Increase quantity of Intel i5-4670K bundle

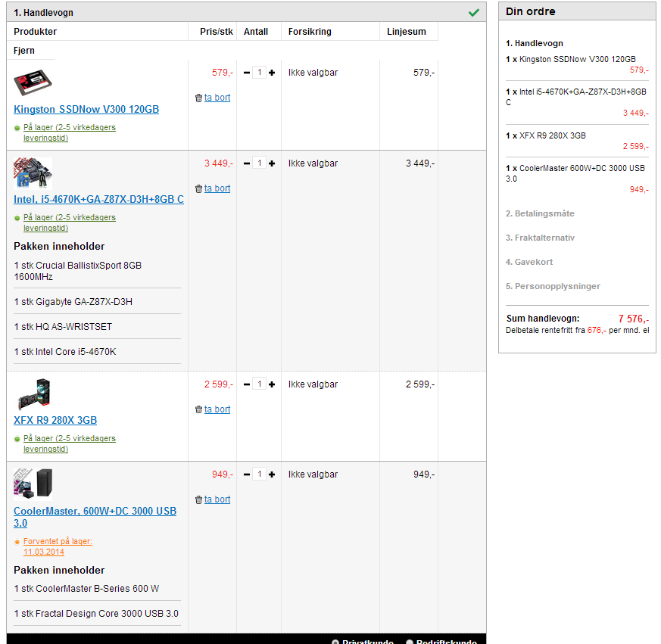(x=272, y=163)
